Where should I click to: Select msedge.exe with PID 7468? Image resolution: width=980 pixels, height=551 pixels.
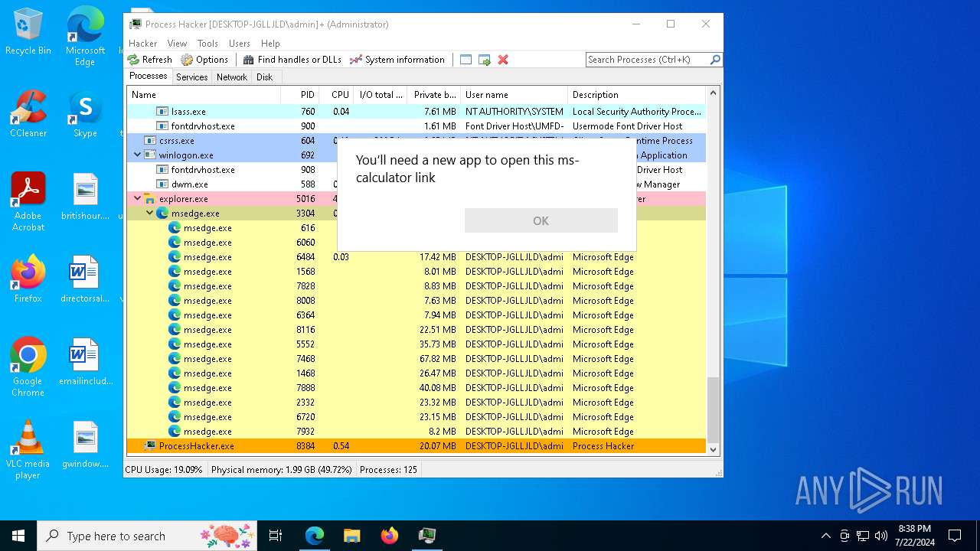[x=416, y=359]
